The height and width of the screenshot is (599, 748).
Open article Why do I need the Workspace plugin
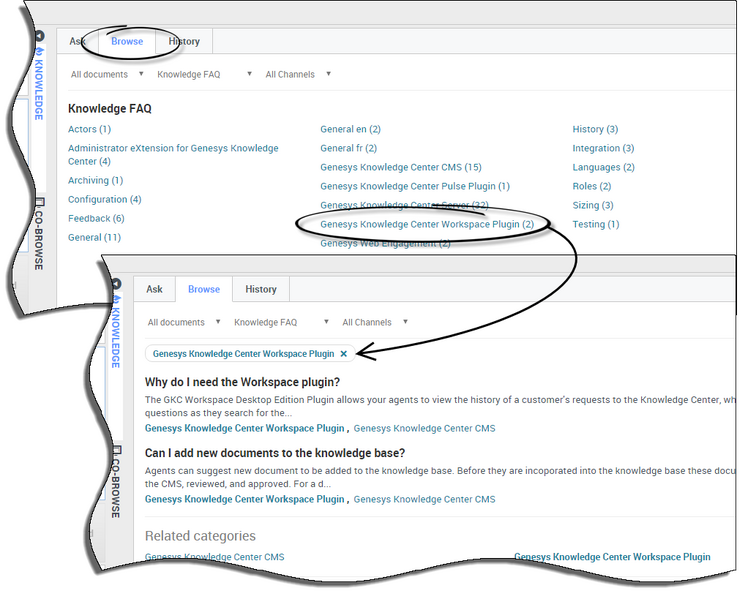pos(242,382)
